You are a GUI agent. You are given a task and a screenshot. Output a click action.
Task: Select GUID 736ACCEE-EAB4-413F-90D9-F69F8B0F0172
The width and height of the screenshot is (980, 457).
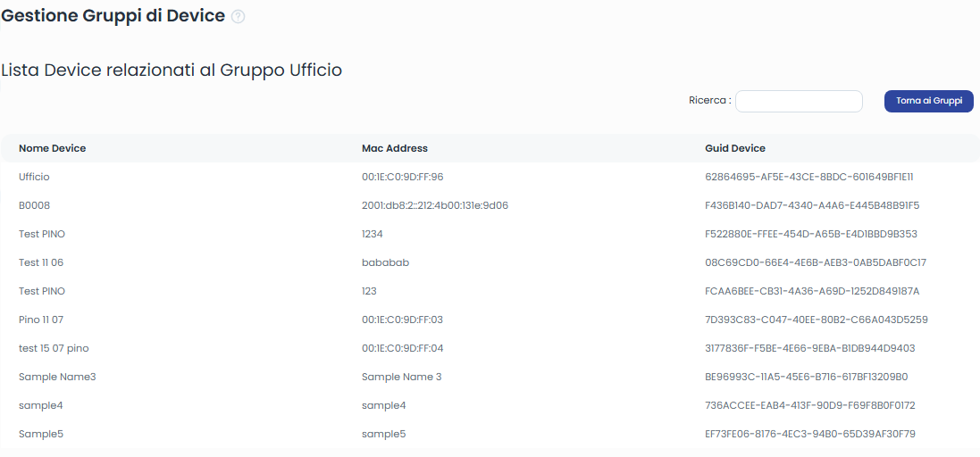click(x=810, y=405)
